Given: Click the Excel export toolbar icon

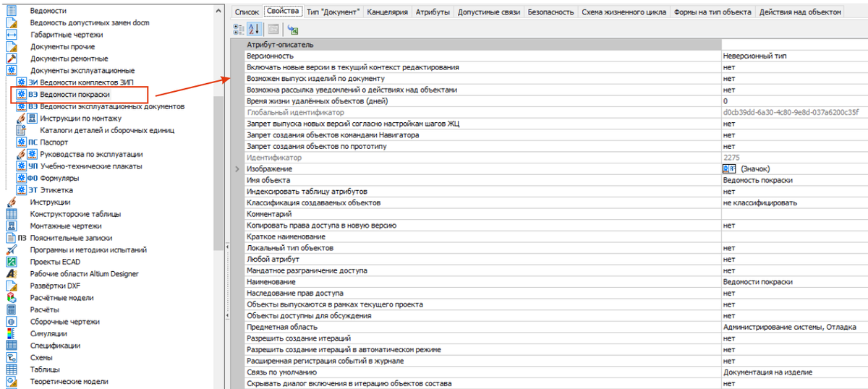Looking at the screenshot, I should [x=292, y=30].
